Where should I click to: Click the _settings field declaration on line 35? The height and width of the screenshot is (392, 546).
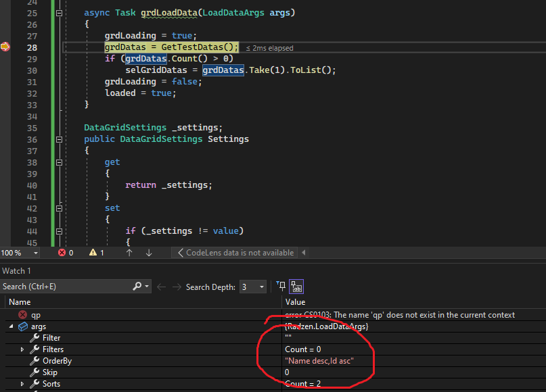pos(195,128)
